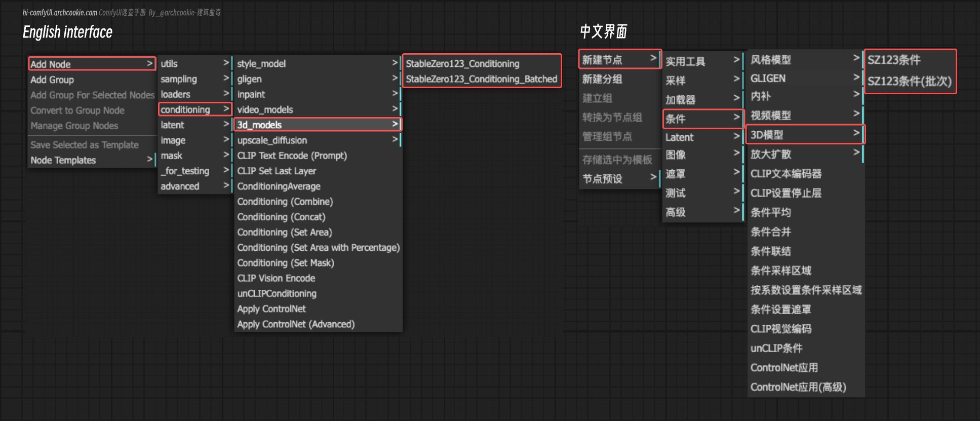Expand the loaders category
The width and height of the screenshot is (980, 421).
195,94
